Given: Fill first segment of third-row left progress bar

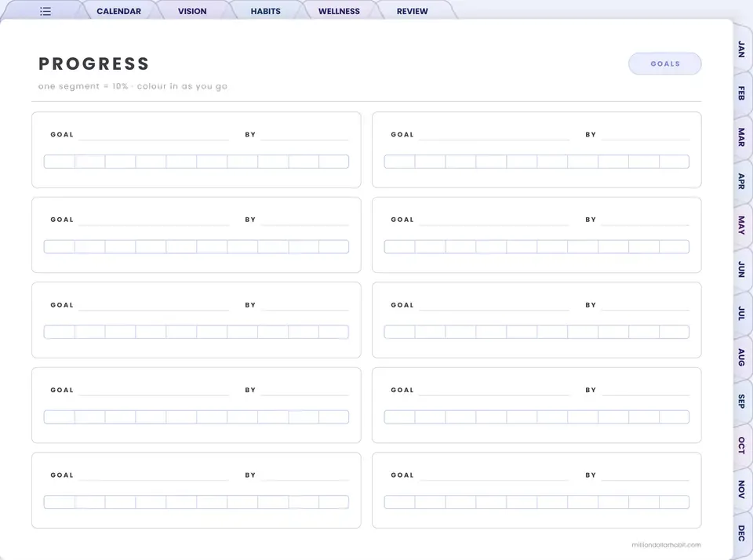Looking at the screenshot, I should click(x=59, y=332).
